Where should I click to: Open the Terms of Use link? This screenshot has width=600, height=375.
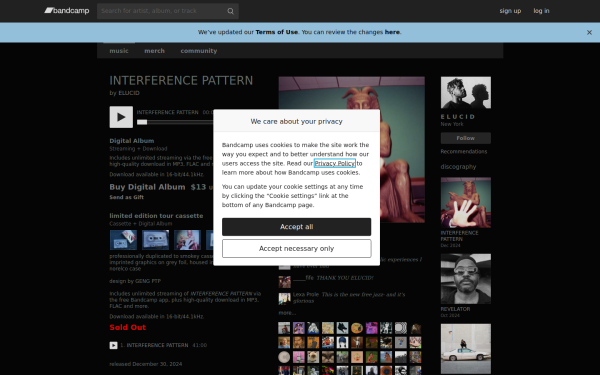pos(276,32)
